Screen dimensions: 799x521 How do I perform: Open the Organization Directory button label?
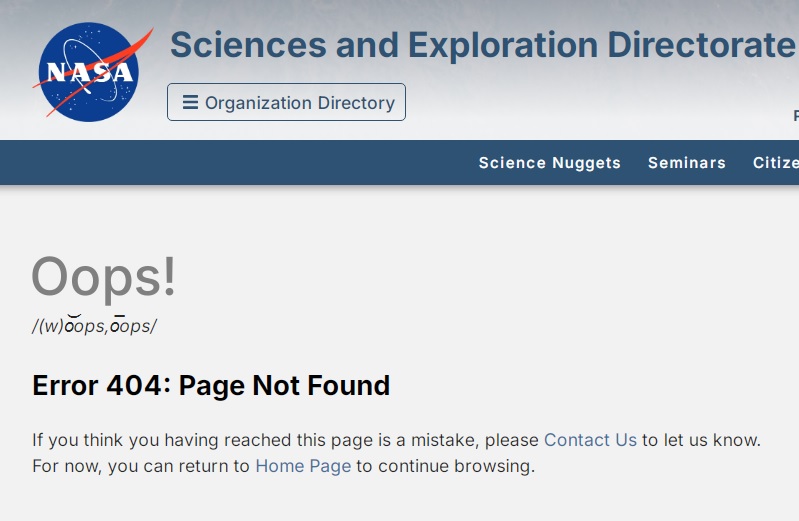click(300, 102)
